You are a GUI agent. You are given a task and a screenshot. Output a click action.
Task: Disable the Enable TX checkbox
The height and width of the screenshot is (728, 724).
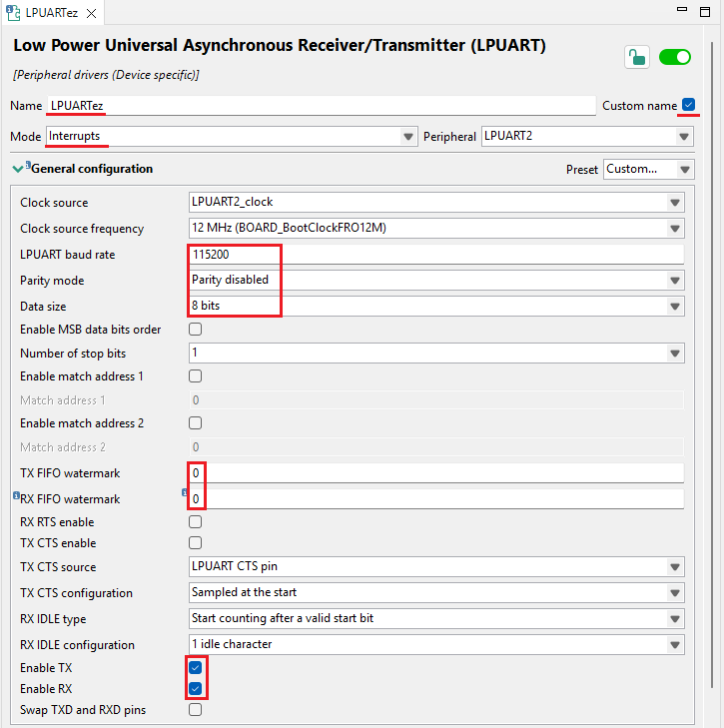(x=196, y=667)
